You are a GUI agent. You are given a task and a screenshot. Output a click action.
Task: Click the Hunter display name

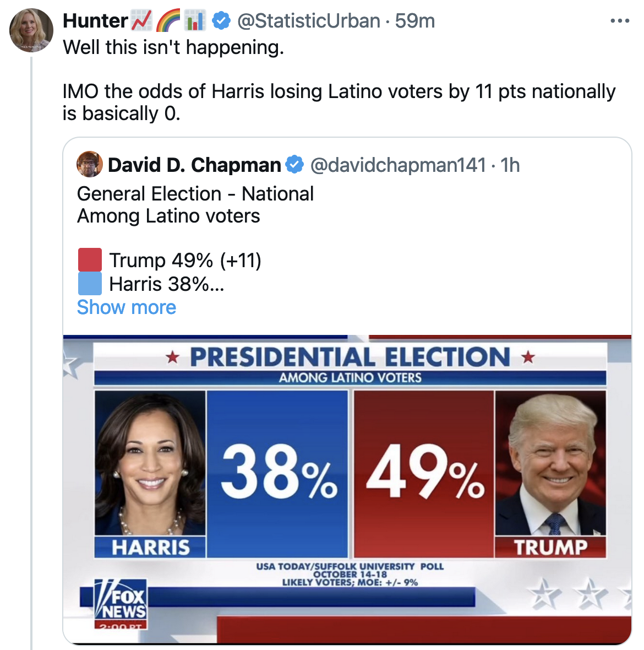click(x=95, y=21)
